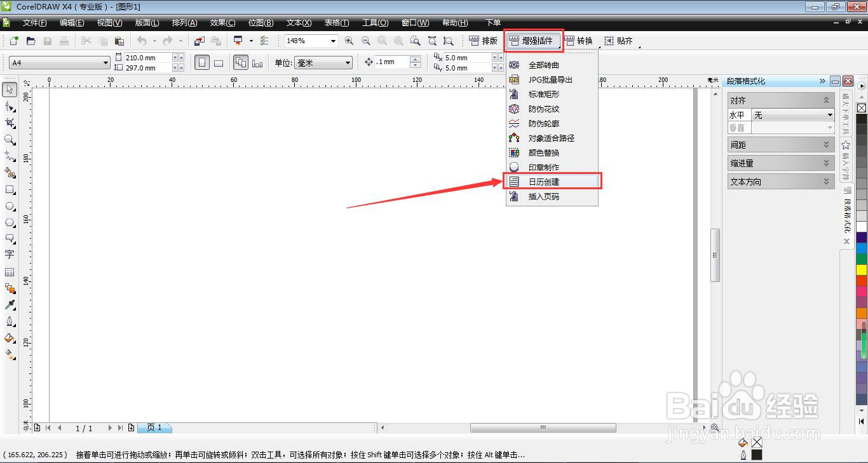Viewport: 868px width, 463px height.
Task: Switch to the 页 1 page tab
Action: 154,427
